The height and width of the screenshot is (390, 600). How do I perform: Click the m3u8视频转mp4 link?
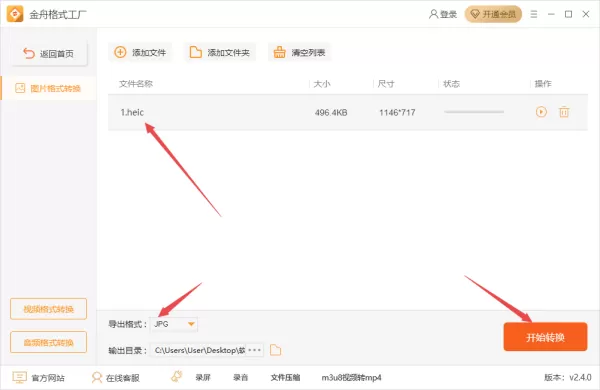point(351,378)
